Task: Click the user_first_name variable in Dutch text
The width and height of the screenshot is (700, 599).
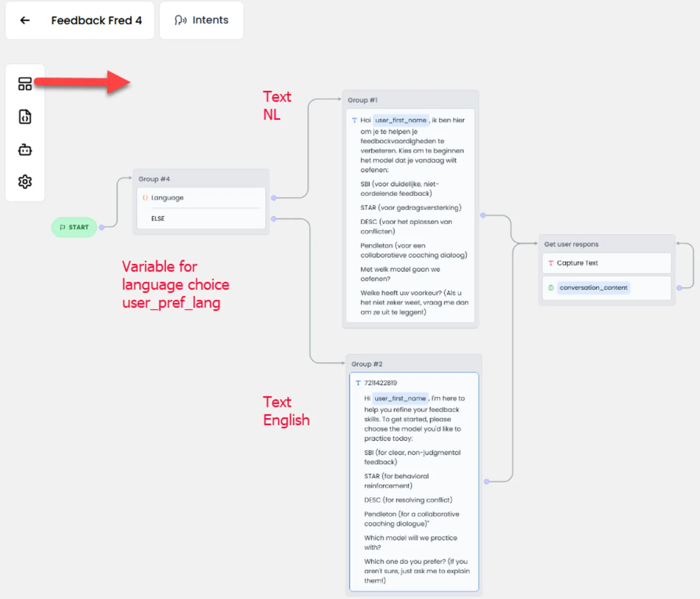Action: click(x=400, y=120)
